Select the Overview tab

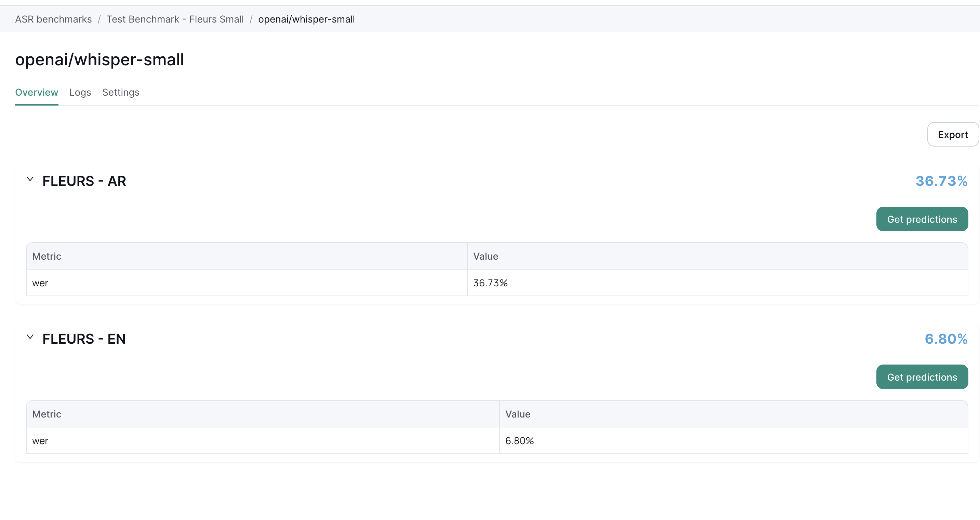[37, 92]
